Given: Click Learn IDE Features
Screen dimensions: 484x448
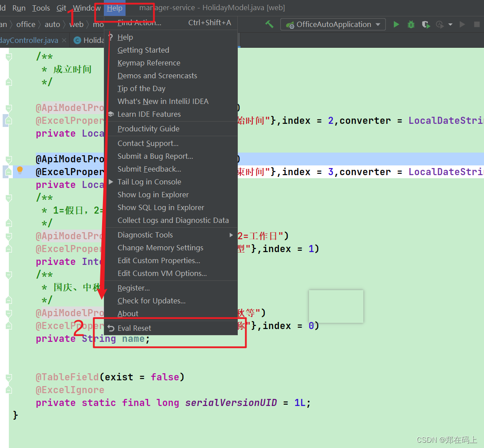Looking at the screenshot, I should coord(171,114).
